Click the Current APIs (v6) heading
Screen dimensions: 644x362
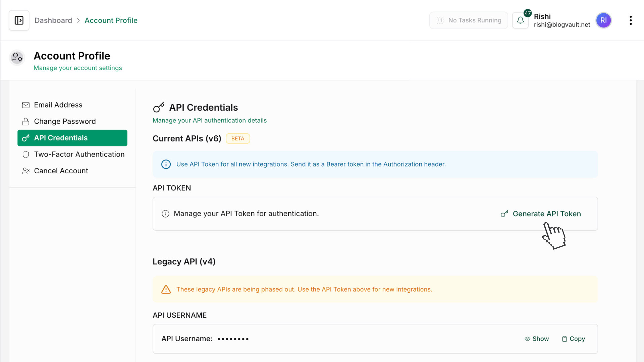tap(187, 138)
